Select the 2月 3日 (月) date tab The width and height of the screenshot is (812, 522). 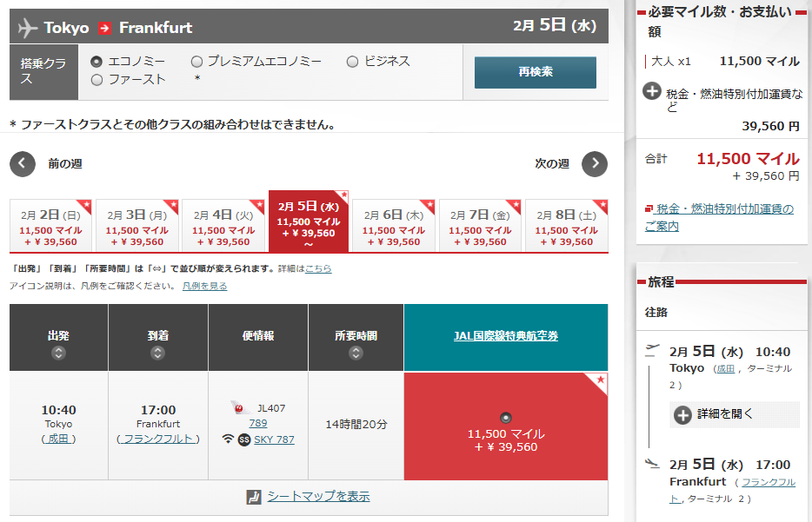137,226
